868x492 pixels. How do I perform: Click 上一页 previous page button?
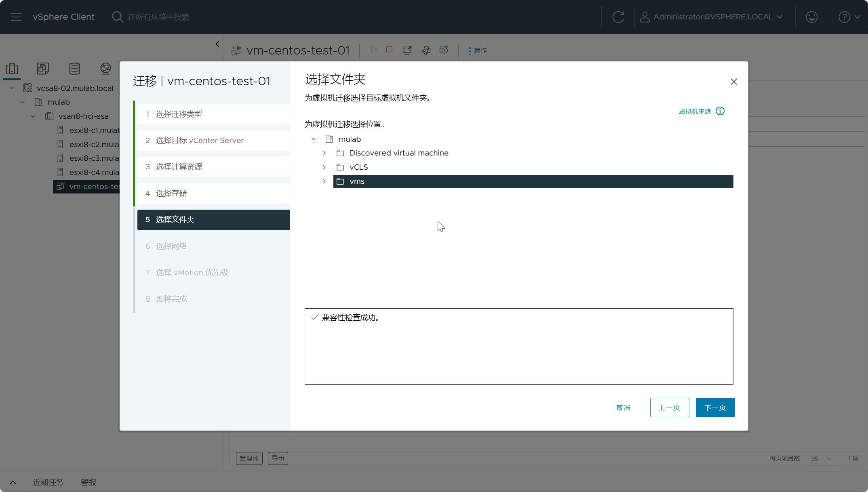(670, 408)
